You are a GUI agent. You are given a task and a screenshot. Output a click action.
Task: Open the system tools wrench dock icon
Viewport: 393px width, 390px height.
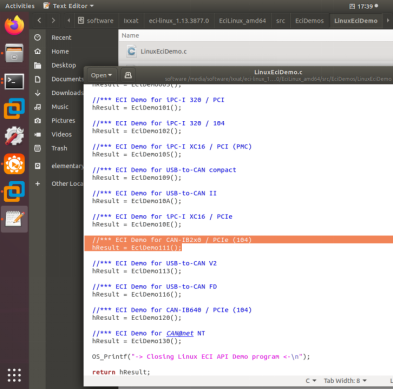[14, 136]
